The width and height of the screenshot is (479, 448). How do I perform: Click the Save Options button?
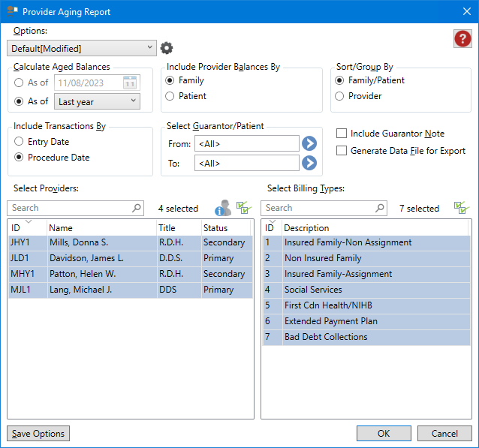click(x=38, y=434)
